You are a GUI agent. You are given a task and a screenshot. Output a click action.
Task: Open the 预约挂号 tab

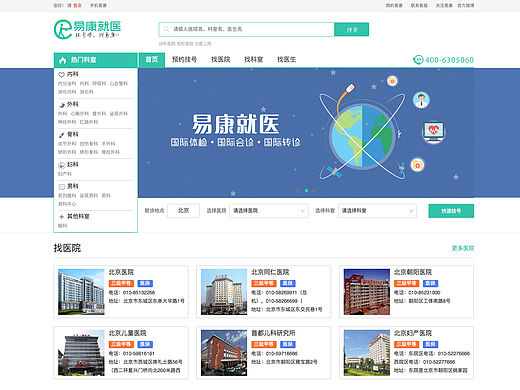click(184, 60)
